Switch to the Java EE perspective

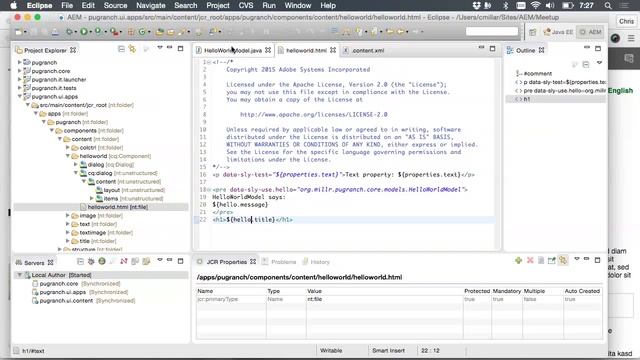coord(558,32)
